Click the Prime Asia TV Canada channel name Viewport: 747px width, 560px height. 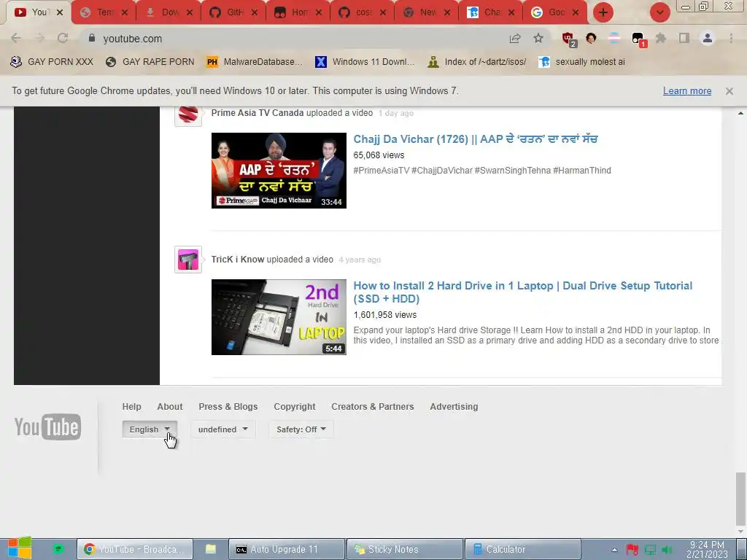pos(258,113)
